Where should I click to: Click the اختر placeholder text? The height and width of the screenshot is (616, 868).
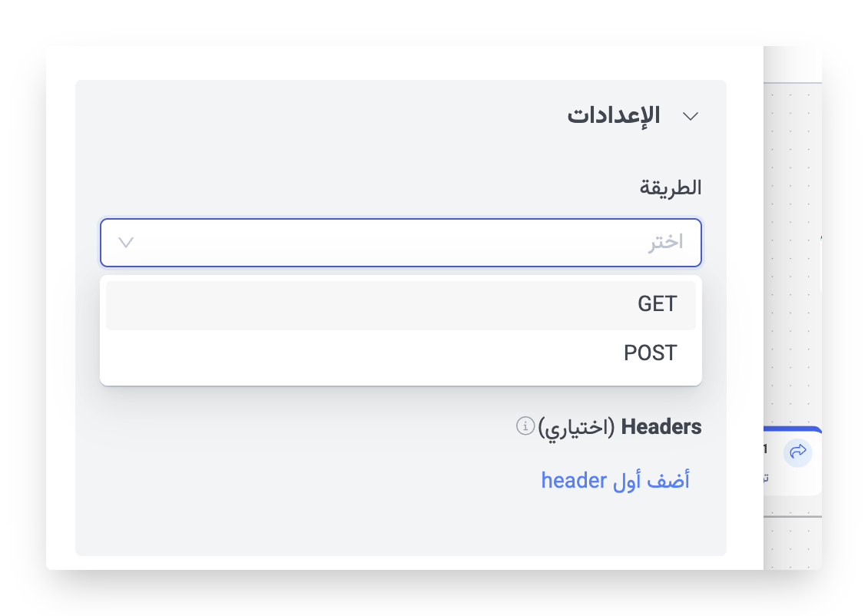click(664, 243)
